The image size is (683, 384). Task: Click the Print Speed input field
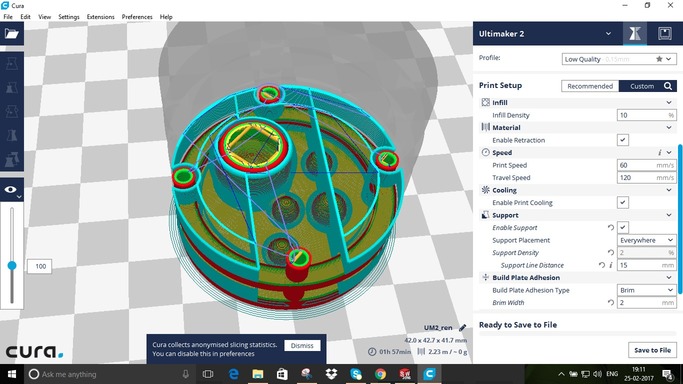646,165
